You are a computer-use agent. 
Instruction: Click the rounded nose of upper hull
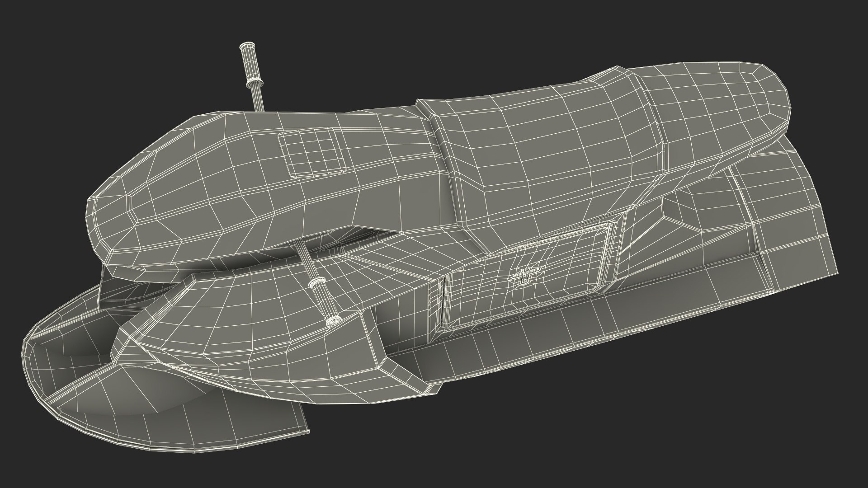pos(103,218)
